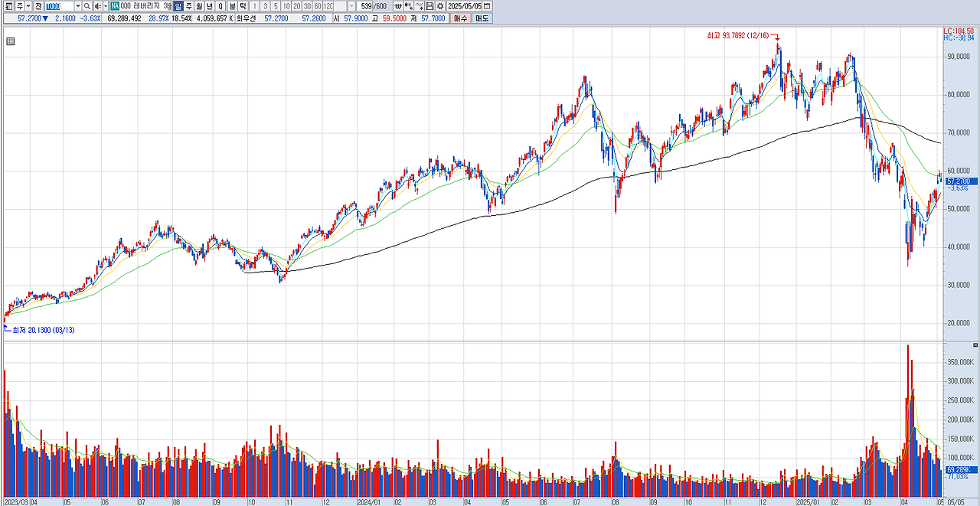This screenshot has height=506, width=980.
Task: Click the open price 57.9000
Action: click(356, 18)
